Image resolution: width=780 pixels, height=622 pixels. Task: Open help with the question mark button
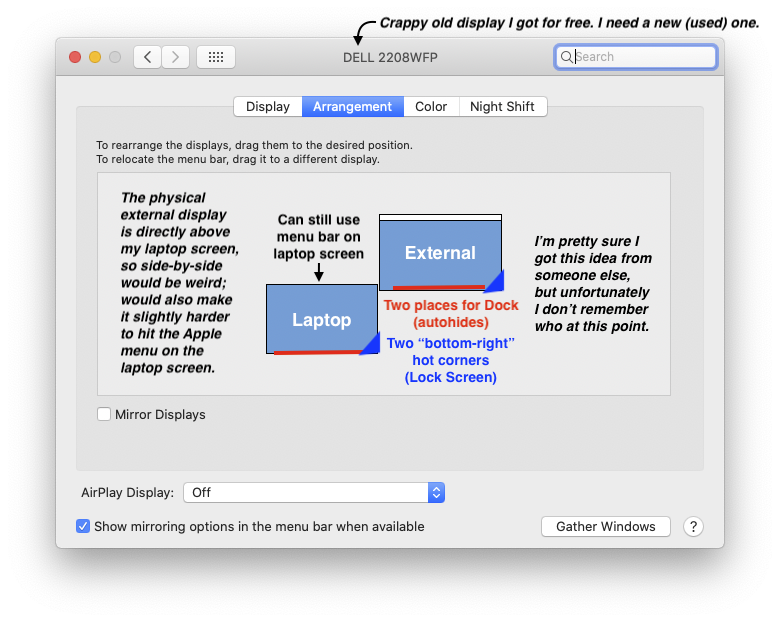[x=693, y=526]
